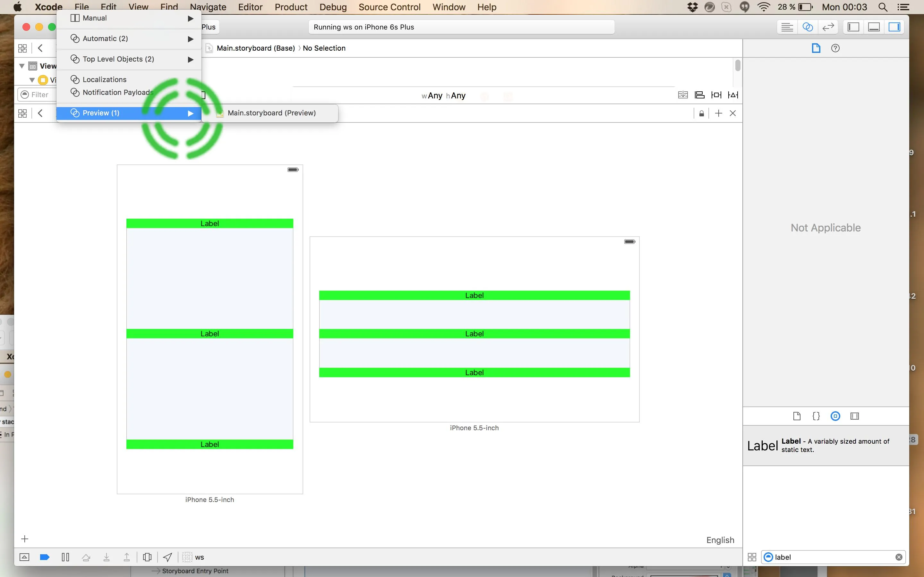Open the wAny hAny size class control
The height and width of the screenshot is (577, 924).
443,96
